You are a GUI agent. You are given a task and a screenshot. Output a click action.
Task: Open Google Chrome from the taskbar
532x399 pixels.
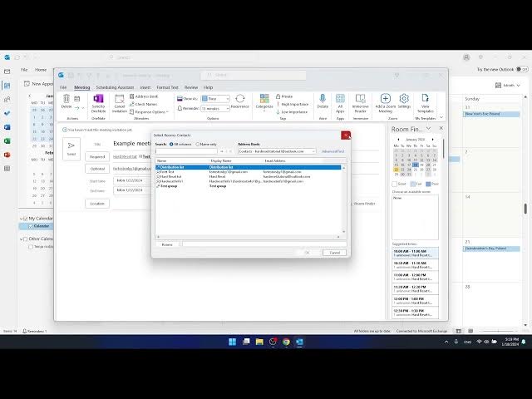pos(286,342)
